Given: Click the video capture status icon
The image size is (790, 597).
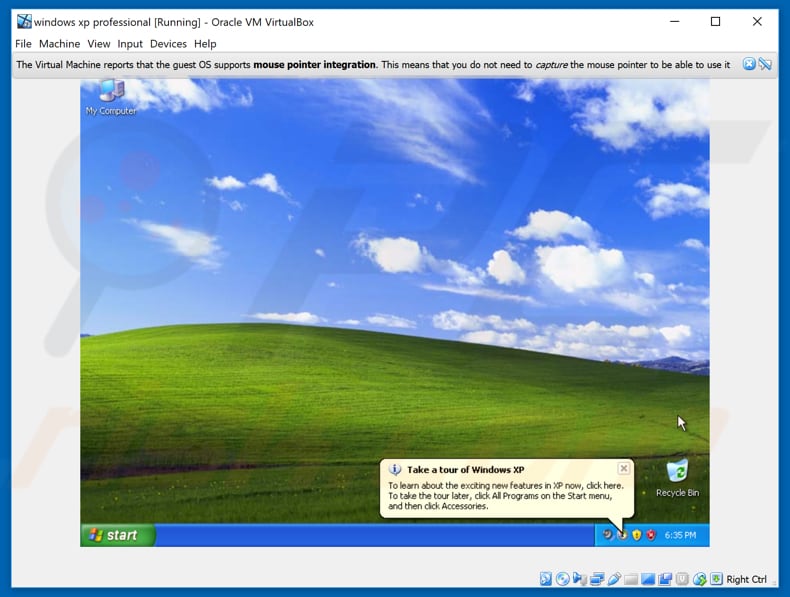Looking at the screenshot, I should pos(665,579).
